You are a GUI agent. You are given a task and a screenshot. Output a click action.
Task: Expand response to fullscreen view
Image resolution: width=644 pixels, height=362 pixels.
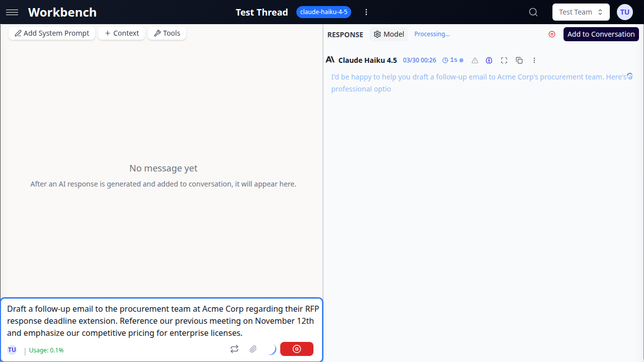504,60
